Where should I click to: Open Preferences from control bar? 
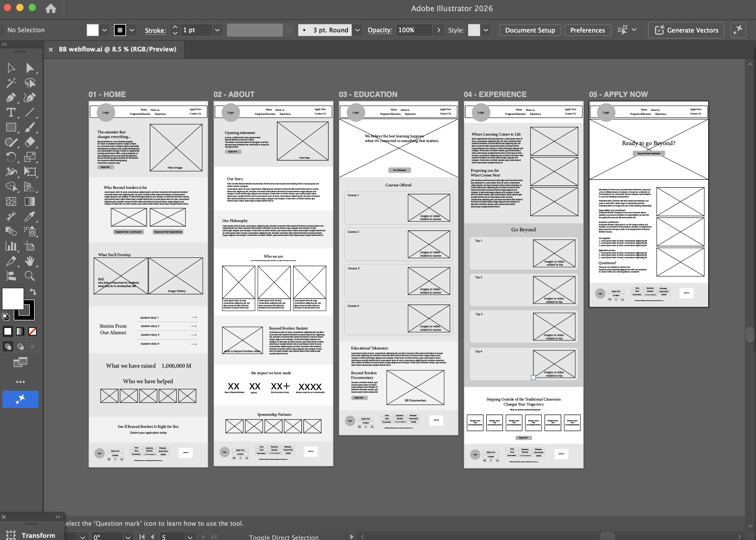click(587, 30)
